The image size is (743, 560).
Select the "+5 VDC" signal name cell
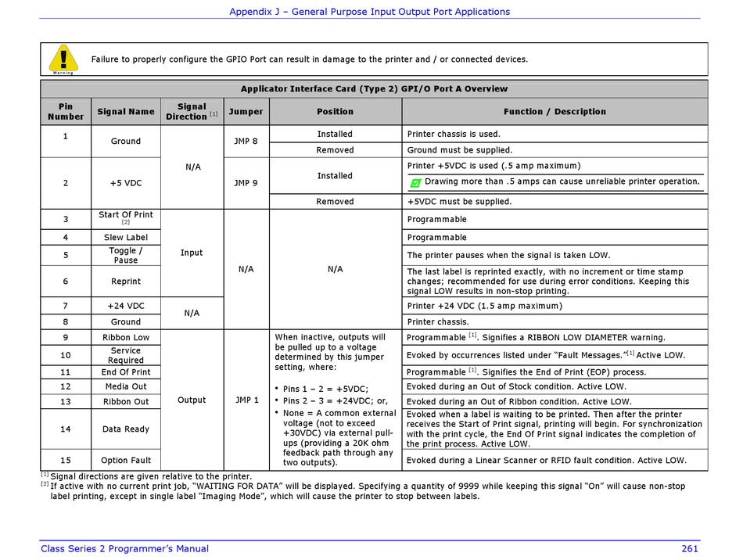(126, 183)
